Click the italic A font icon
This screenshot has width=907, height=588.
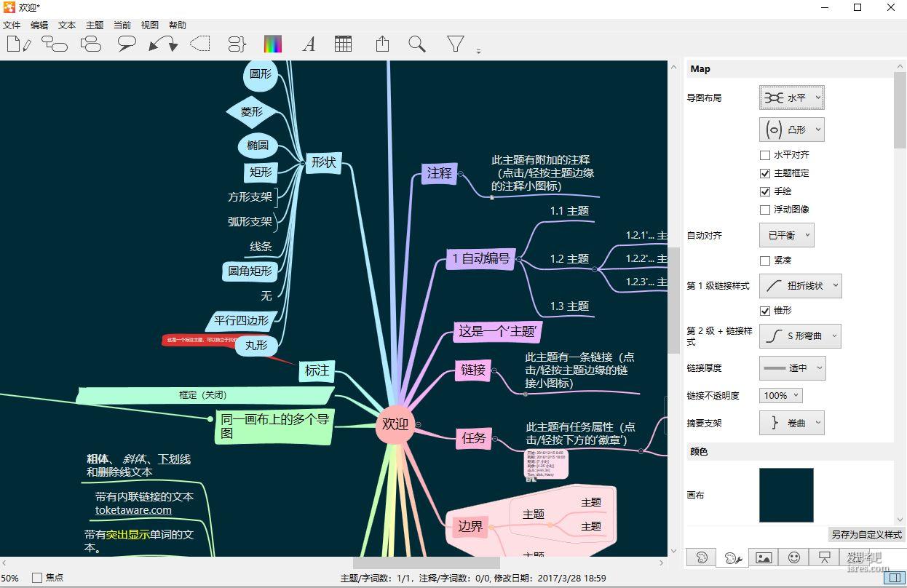click(309, 44)
